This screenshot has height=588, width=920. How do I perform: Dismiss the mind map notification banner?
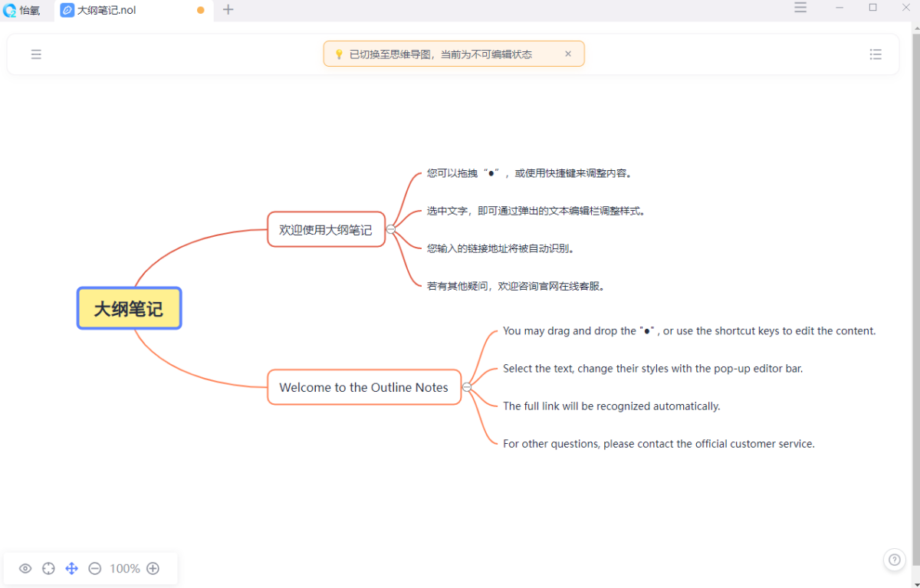pyautogui.click(x=568, y=54)
